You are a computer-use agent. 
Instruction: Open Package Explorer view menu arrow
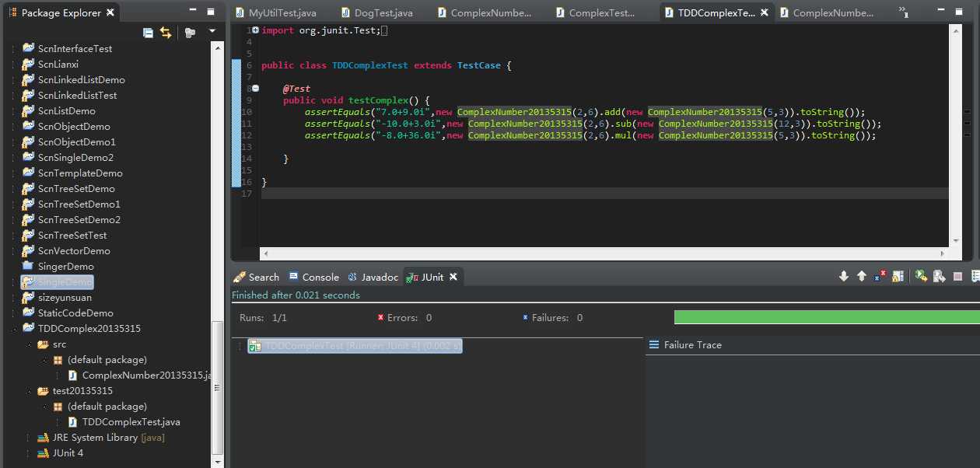(x=212, y=32)
